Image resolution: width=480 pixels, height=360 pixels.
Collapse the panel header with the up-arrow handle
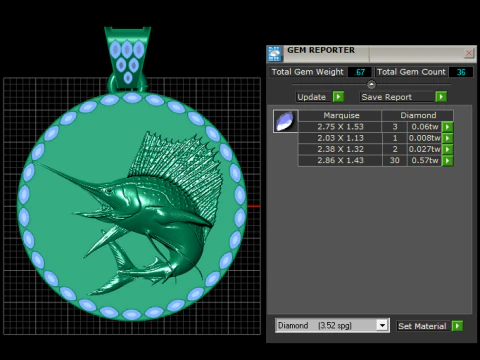(x=371, y=85)
